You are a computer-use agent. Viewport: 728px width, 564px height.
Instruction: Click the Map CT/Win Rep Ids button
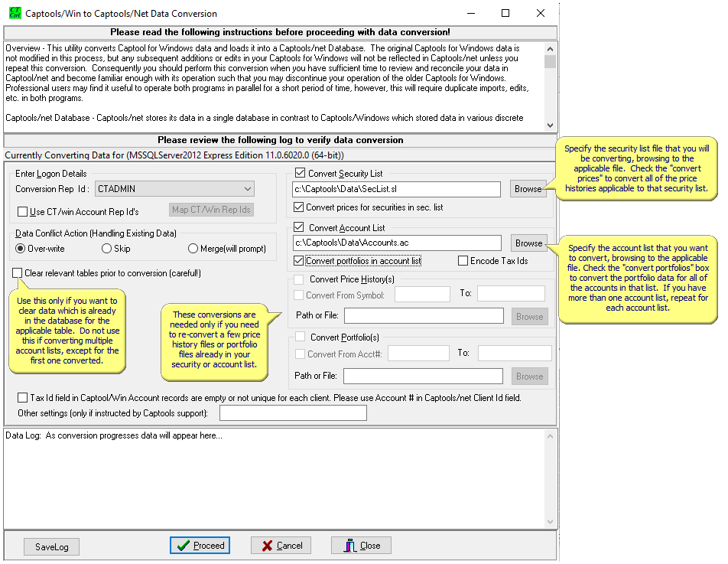211,210
